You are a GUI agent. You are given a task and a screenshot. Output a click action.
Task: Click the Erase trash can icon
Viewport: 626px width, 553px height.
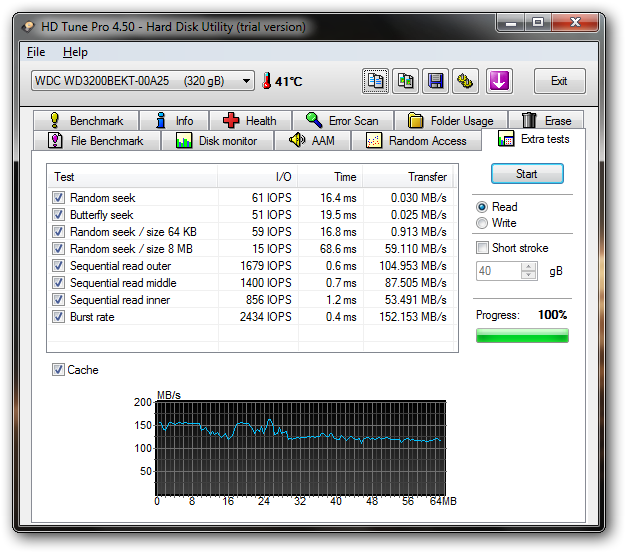pyautogui.click(x=529, y=120)
